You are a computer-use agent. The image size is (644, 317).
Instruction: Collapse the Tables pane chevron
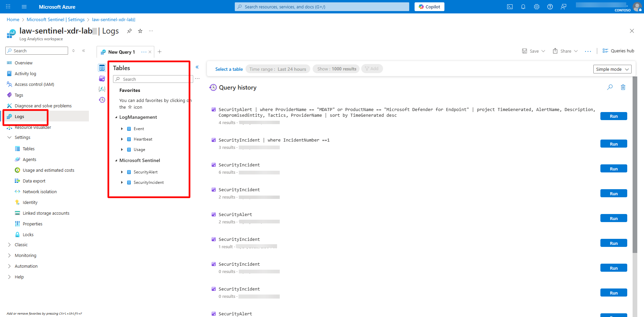[x=197, y=67]
